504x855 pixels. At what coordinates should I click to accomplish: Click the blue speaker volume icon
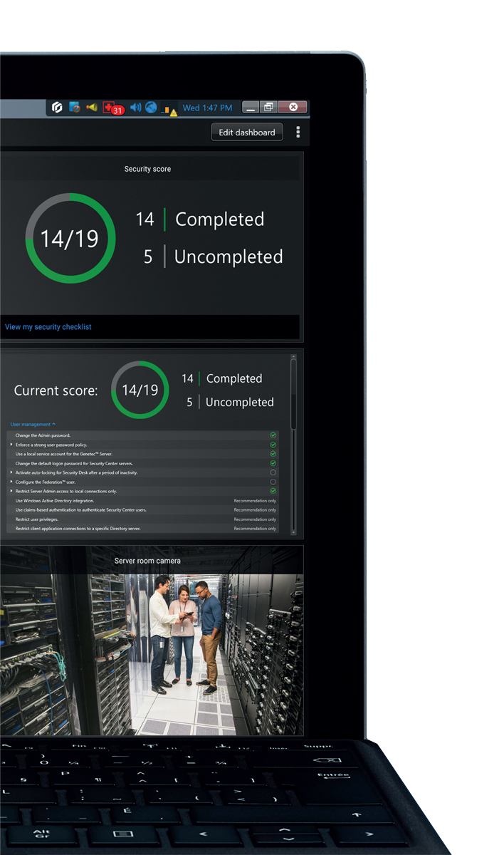[x=135, y=108]
